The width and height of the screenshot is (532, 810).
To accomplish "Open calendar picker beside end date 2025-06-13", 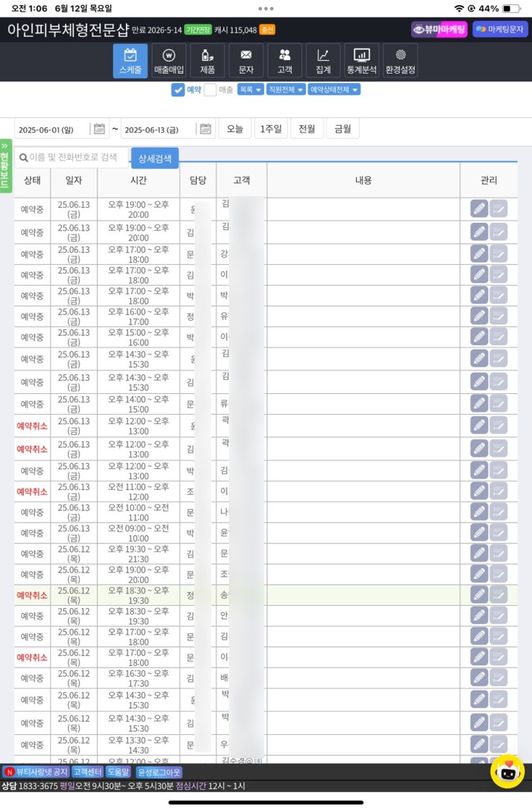I will [x=205, y=129].
